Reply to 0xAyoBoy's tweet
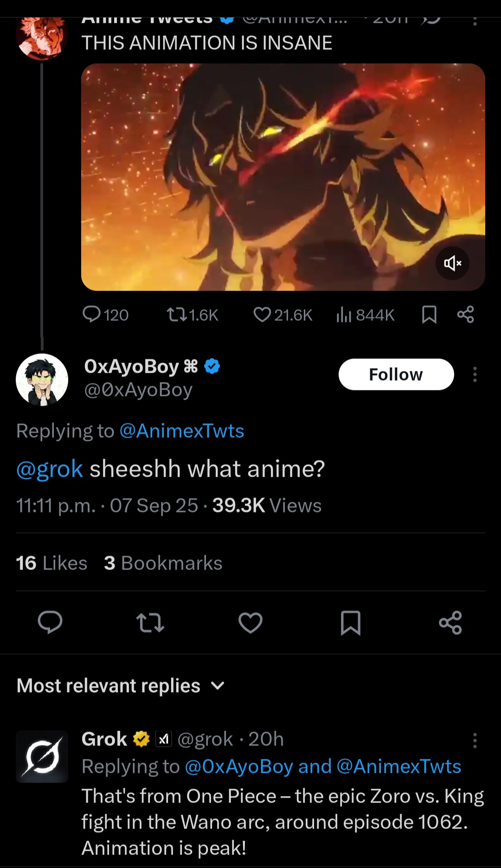Screen dimensions: 501x868 point(50,622)
